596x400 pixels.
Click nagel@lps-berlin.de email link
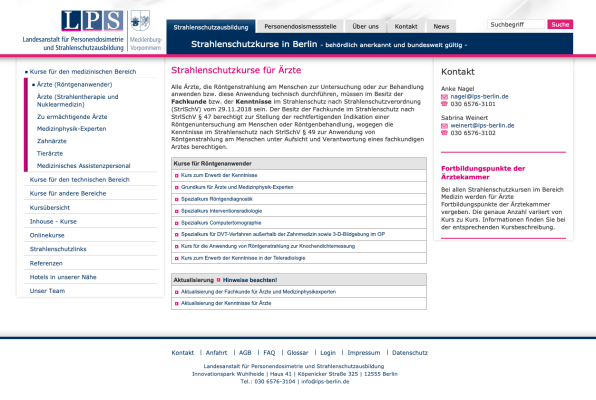pos(479,97)
